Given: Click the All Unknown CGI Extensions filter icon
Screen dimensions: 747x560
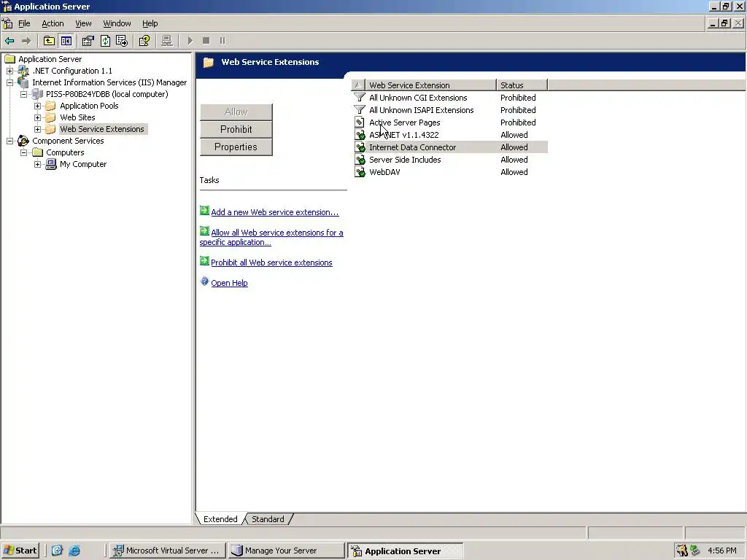Looking at the screenshot, I should click(x=360, y=98).
